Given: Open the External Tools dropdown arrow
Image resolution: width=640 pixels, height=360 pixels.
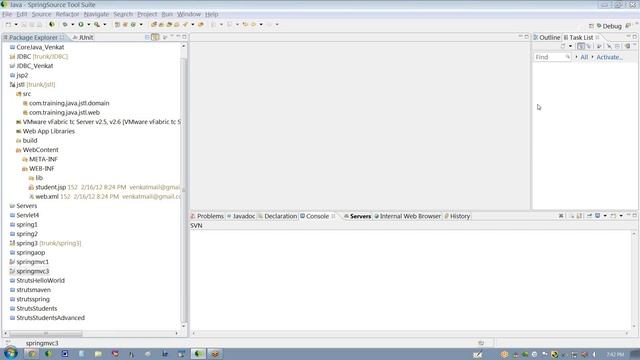Looking at the screenshot, I should [x=104, y=24].
